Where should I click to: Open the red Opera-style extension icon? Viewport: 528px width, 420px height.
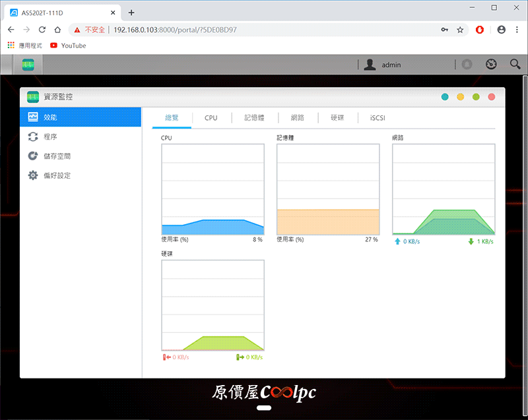[x=480, y=30]
